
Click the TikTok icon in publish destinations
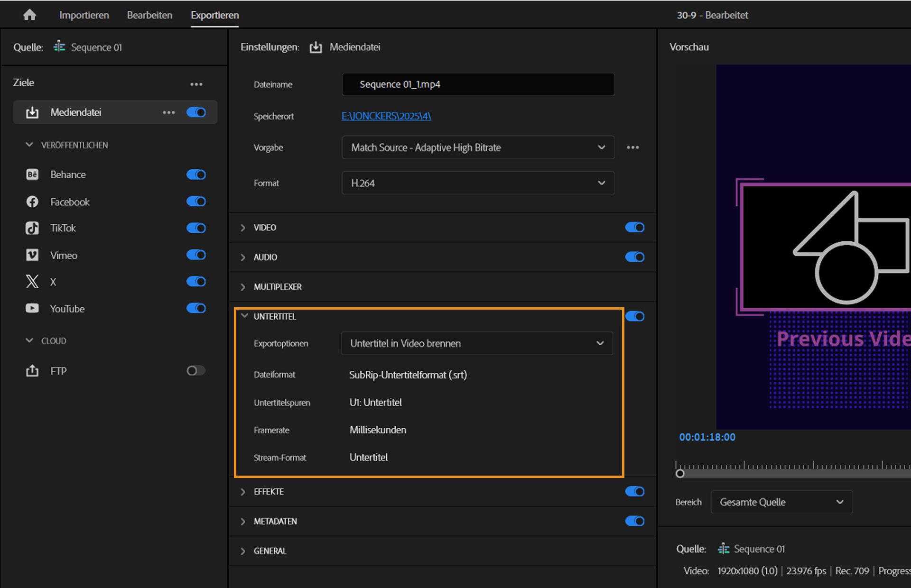coord(31,228)
